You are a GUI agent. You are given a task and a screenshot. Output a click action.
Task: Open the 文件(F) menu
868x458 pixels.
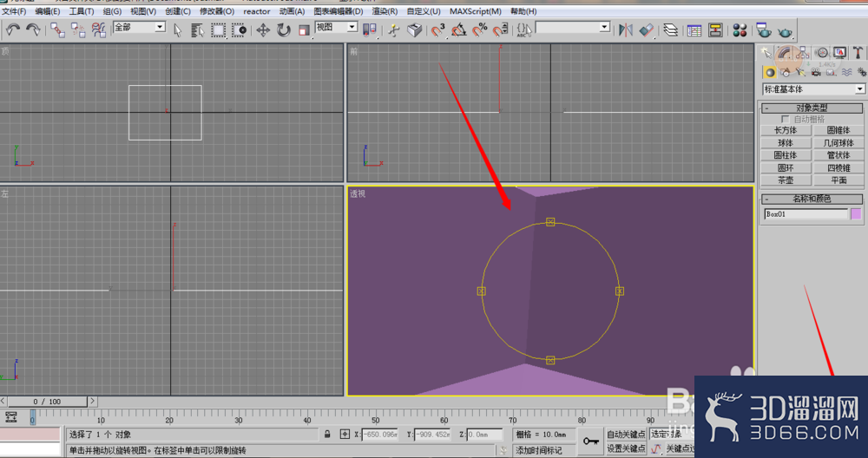click(x=14, y=11)
